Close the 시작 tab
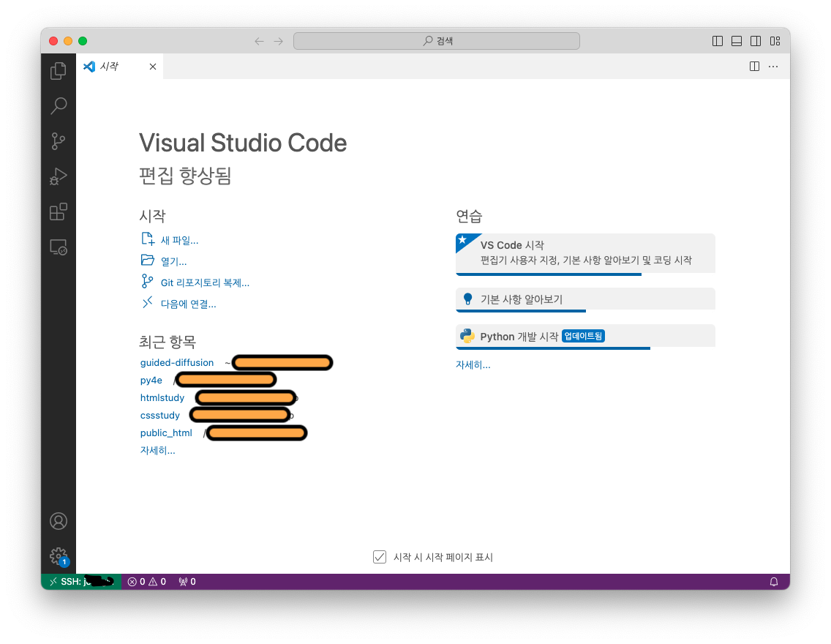831x644 pixels. point(153,67)
